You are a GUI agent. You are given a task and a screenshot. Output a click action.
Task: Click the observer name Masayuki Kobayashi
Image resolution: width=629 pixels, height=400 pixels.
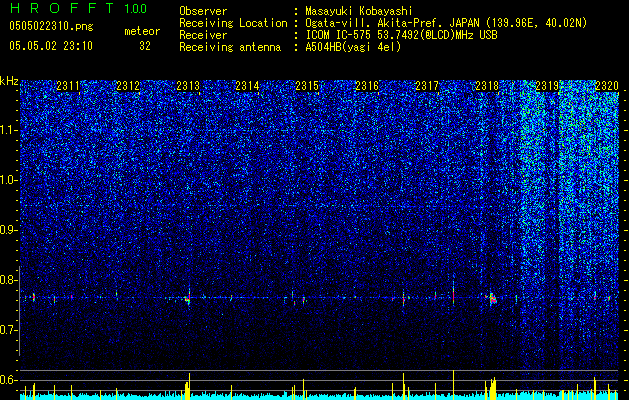pos(358,11)
